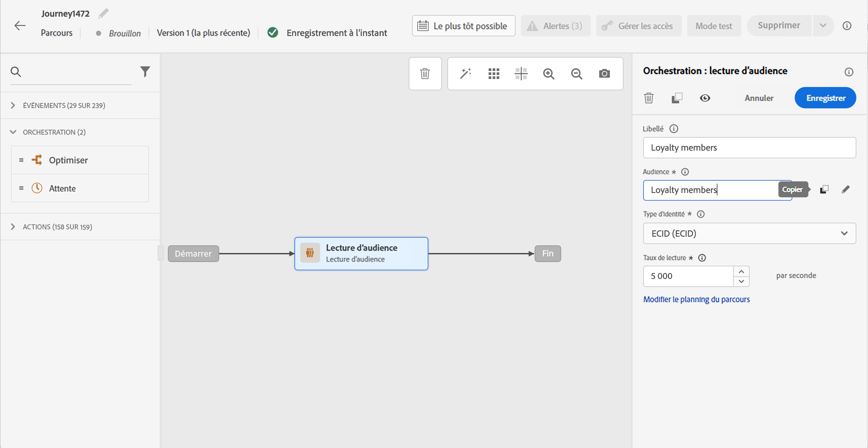Viewport: 868px width, 448px height.
Task: Click the pencil to rename Journey1472
Action: coord(104,13)
